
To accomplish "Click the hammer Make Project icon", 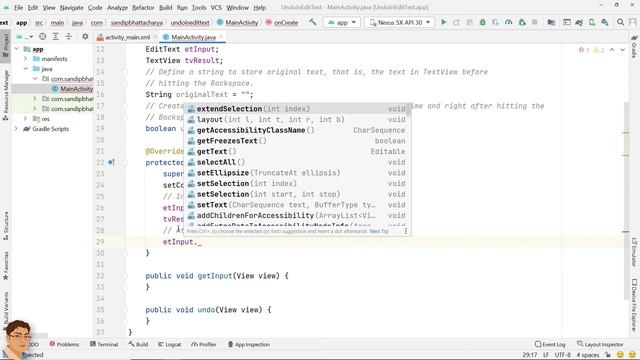I will coord(313,22).
